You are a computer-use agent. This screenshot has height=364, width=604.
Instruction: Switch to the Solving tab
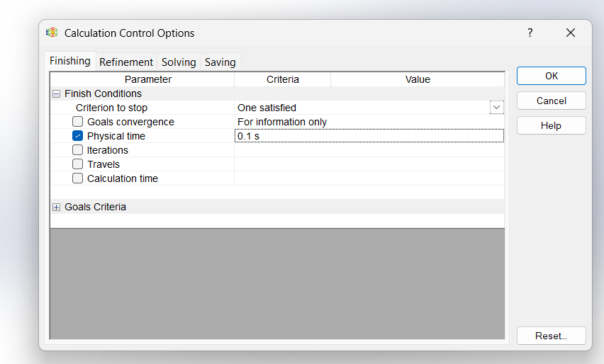click(x=179, y=62)
